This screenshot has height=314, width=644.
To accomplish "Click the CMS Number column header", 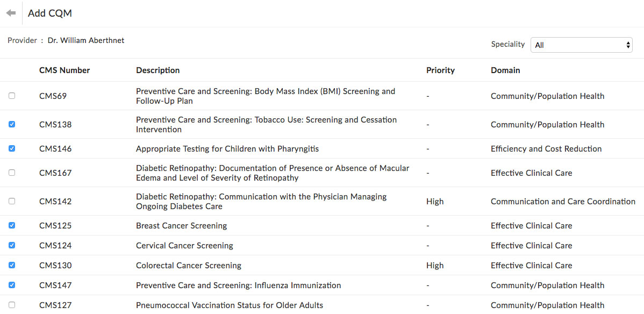I will (x=65, y=70).
